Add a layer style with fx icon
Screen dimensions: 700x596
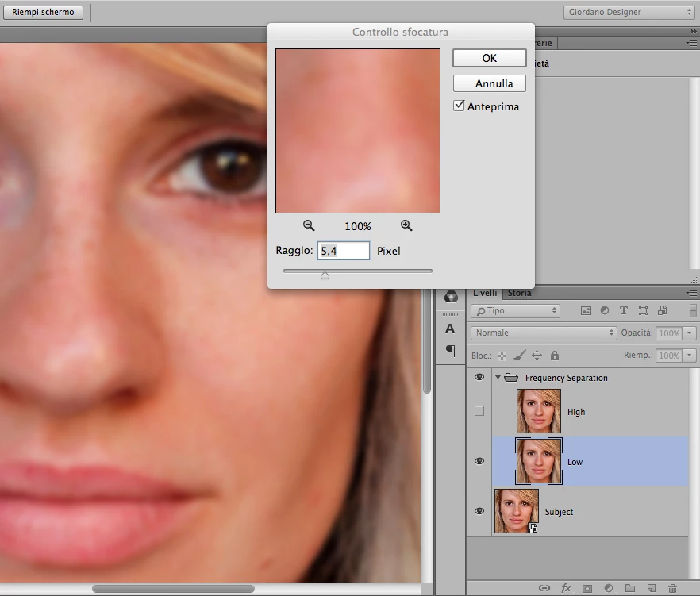click(x=566, y=588)
